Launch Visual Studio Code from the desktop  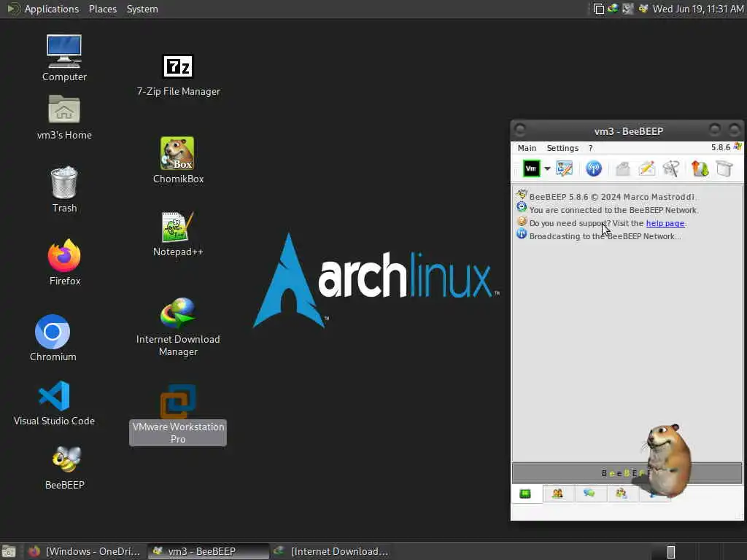tap(54, 402)
